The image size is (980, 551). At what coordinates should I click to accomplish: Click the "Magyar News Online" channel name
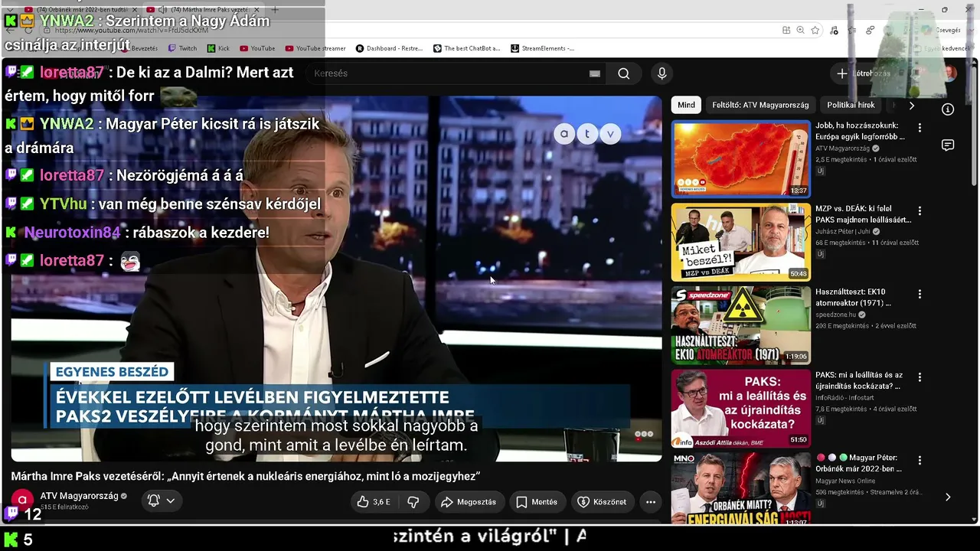845,481
